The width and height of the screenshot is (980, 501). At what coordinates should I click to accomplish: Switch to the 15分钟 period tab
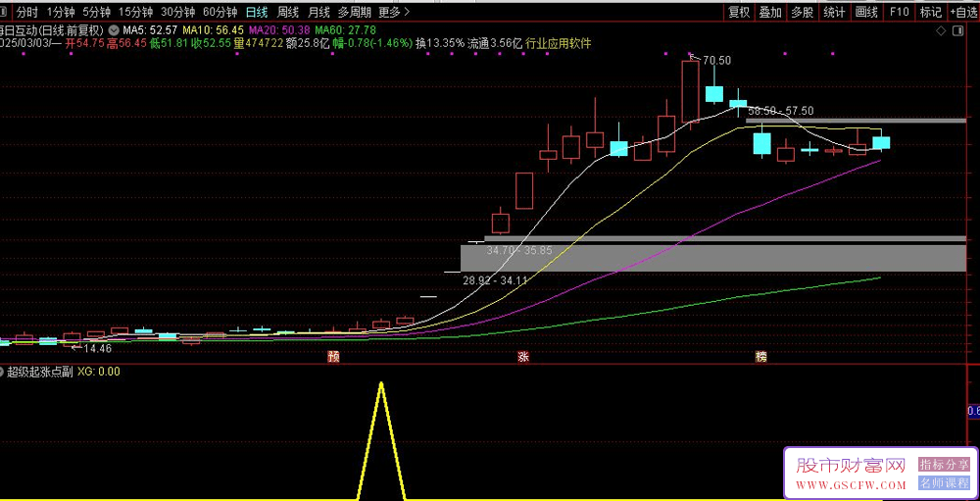[x=135, y=12]
